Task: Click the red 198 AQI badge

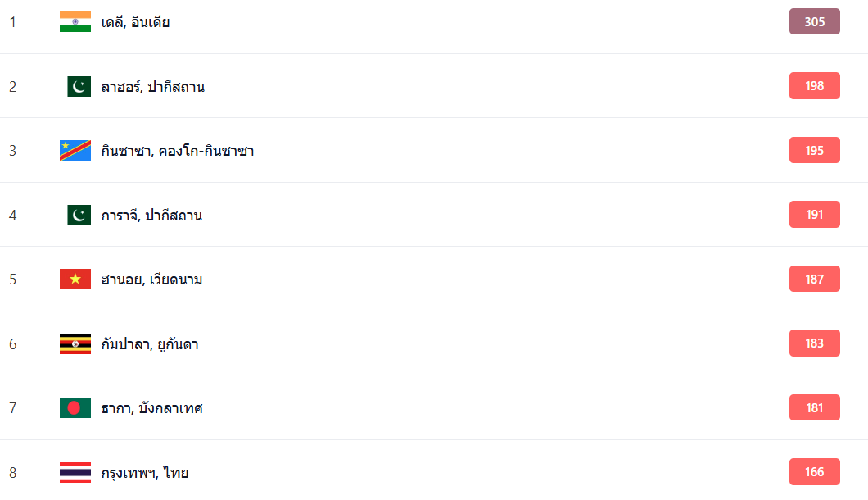Action: (814, 86)
